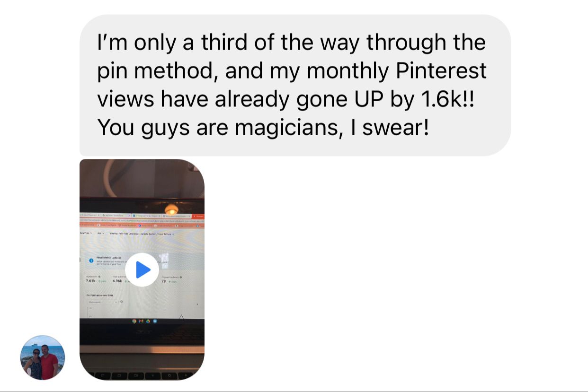Click the Chrome icon on the laptop shelf
Screen dimensions: 588x392
click(134, 321)
